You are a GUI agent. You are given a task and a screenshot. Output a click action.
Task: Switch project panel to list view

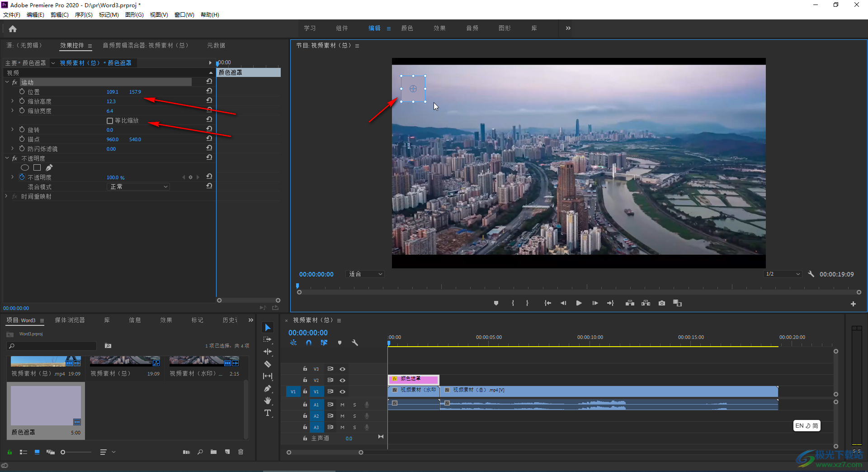tap(24, 452)
